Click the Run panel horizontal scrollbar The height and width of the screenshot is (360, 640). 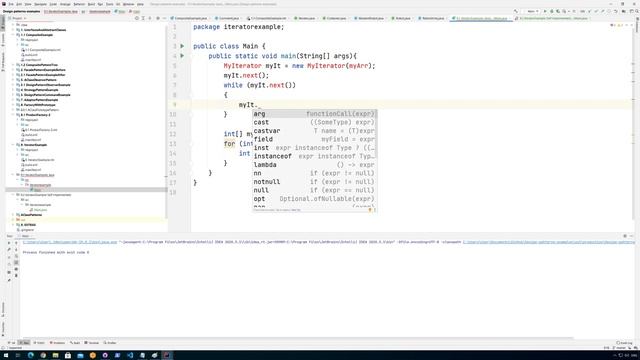click(297, 338)
